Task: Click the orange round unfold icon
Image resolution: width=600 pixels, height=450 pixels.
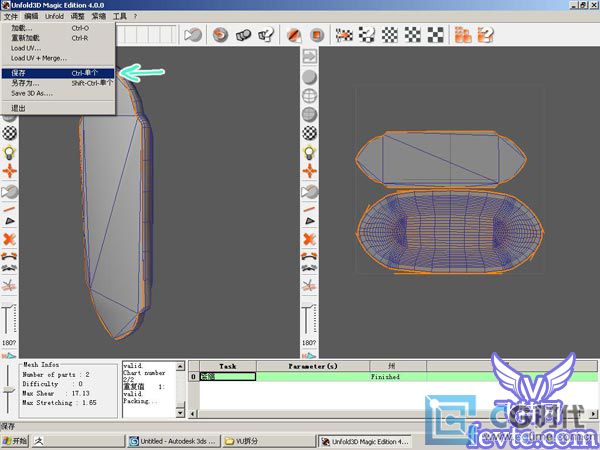Action: 220,35
